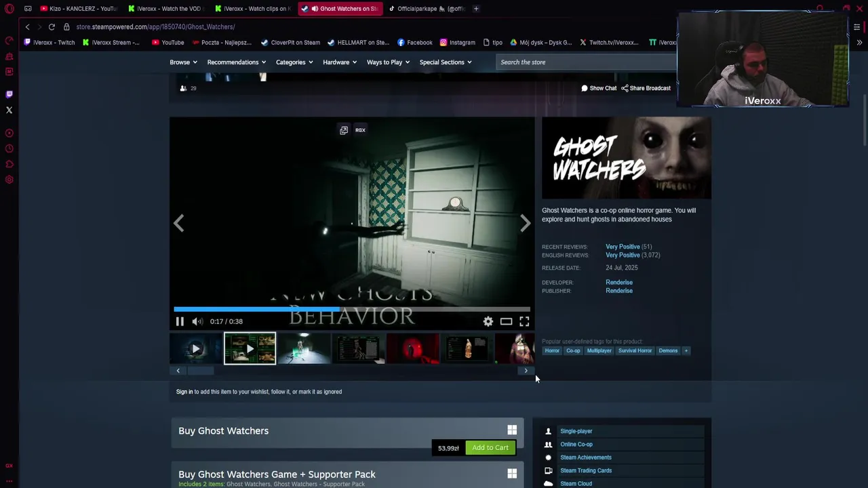The height and width of the screenshot is (488, 868).
Task: Expand the Hardware menu
Action: [339, 62]
